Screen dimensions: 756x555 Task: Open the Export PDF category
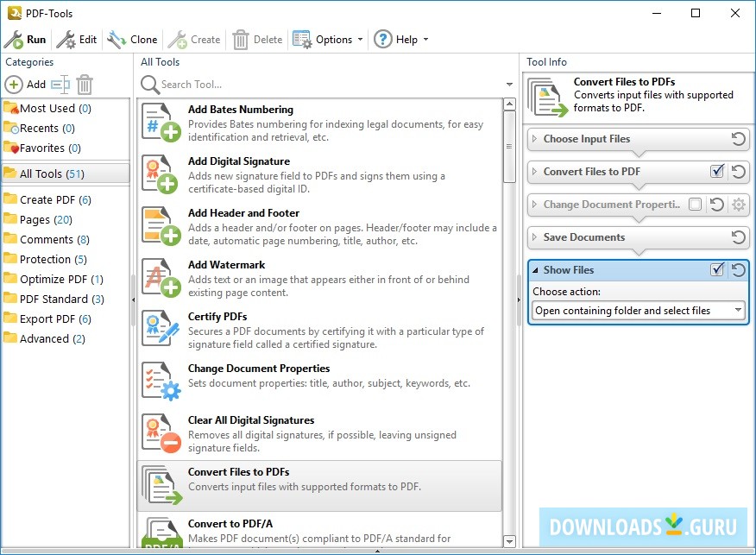[x=66, y=318]
